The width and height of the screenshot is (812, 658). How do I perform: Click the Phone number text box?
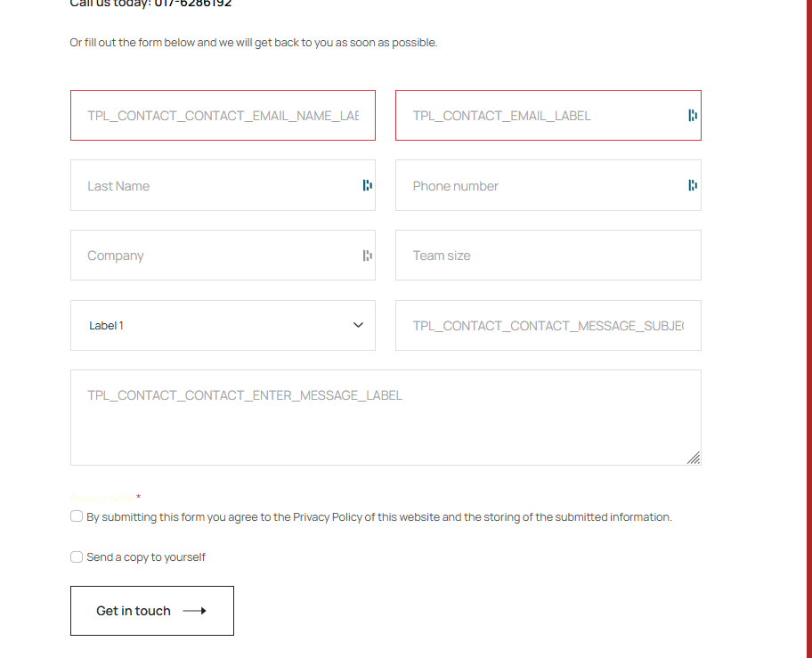point(534,185)
